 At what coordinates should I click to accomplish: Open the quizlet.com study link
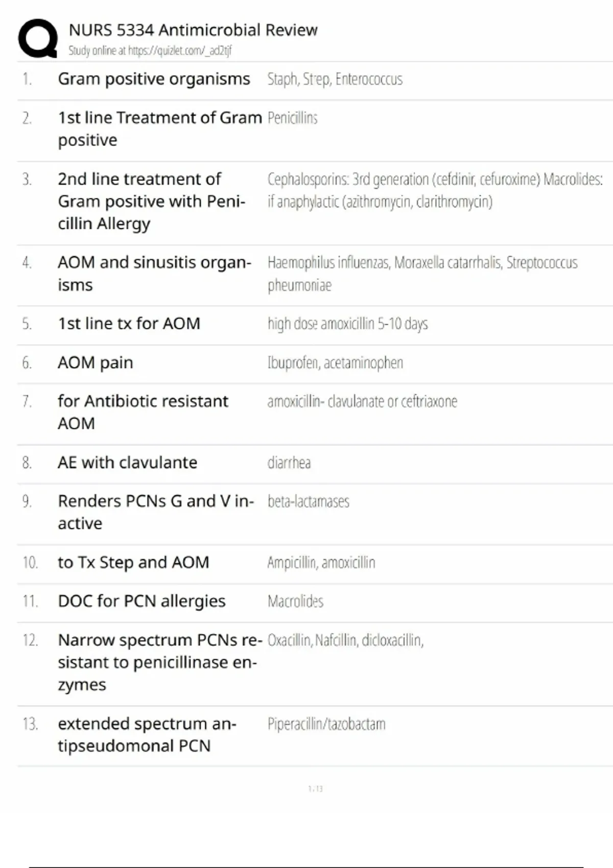point(150,51)
